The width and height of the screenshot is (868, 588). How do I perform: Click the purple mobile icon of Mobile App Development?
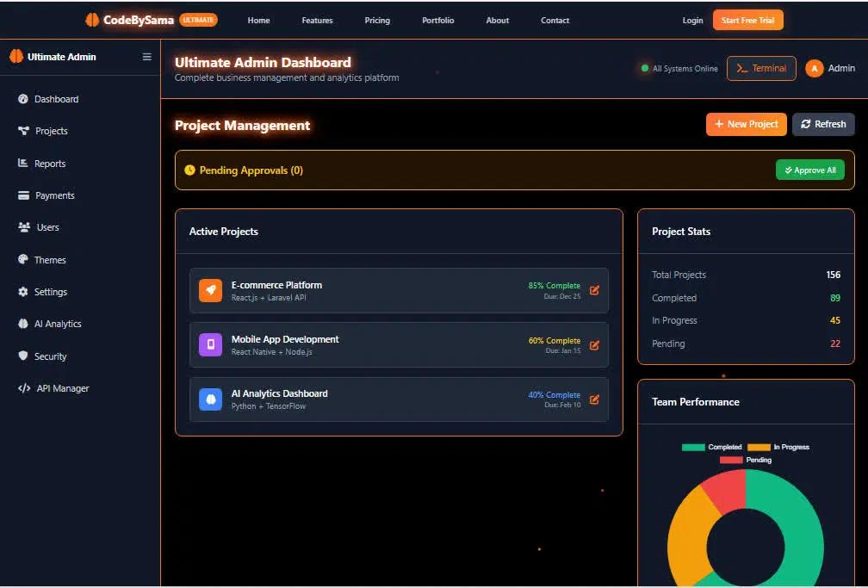pyautogui.click(x=210, y=344)
